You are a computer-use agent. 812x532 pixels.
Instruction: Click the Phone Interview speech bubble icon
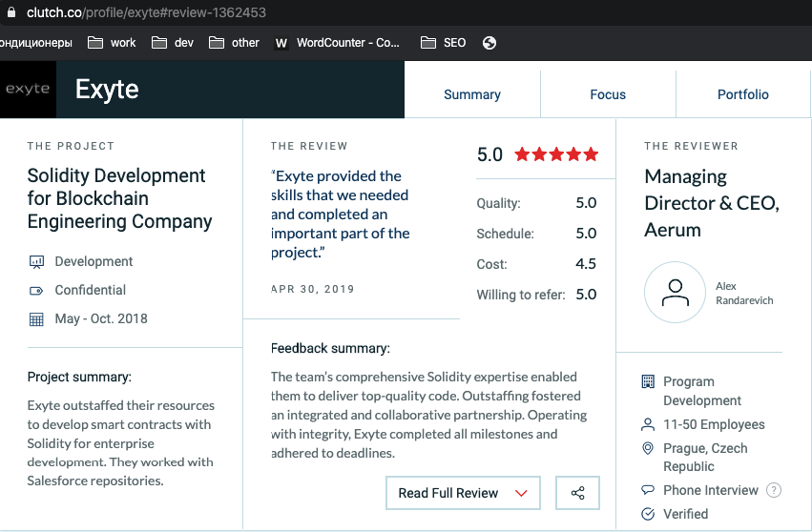coord(648,489)
